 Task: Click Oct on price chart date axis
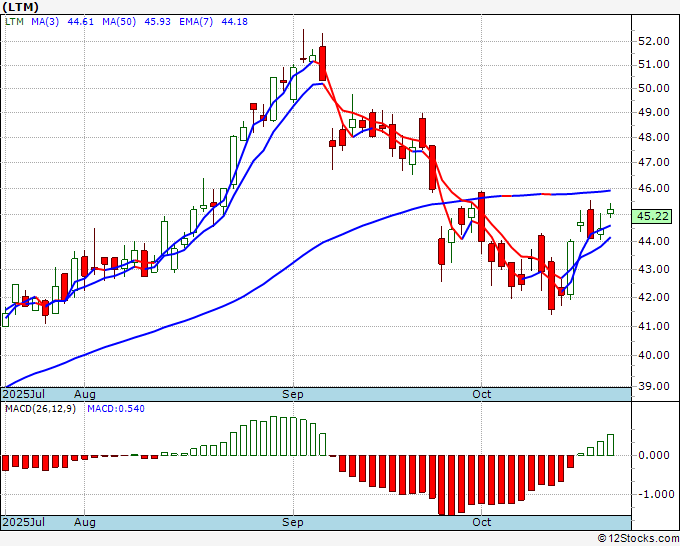coord(482,394)
